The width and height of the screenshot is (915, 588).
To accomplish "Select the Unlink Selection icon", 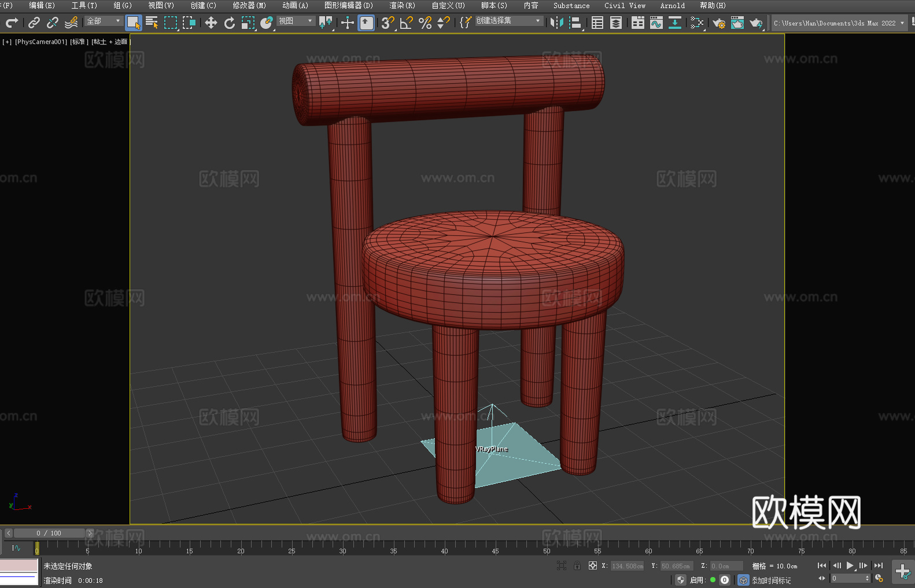I will pos(53,23).
